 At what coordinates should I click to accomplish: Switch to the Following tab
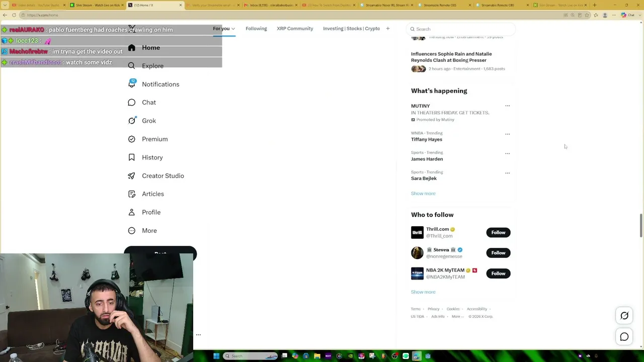click(256, 29)
